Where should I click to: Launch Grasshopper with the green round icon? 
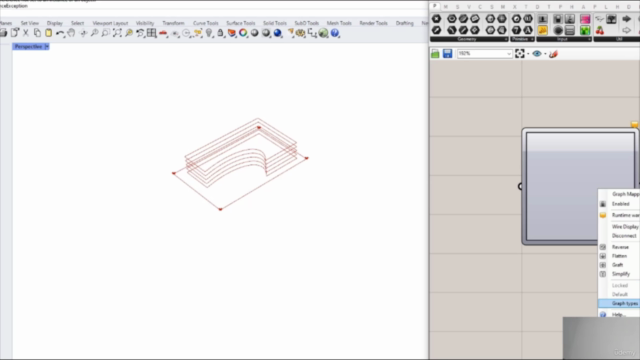coord(323,33)
